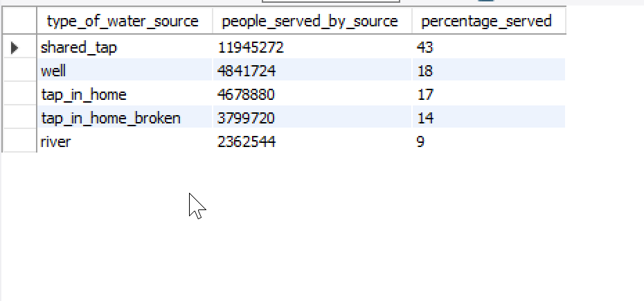Click the 11945272 value cell
644x301 pixels.
click(x=251, y=48)
